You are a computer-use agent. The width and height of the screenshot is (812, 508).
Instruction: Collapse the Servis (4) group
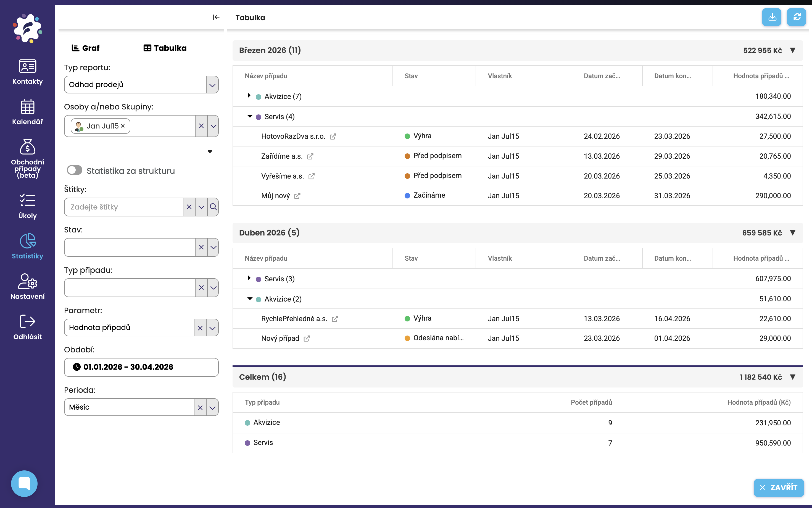[250, 116]
